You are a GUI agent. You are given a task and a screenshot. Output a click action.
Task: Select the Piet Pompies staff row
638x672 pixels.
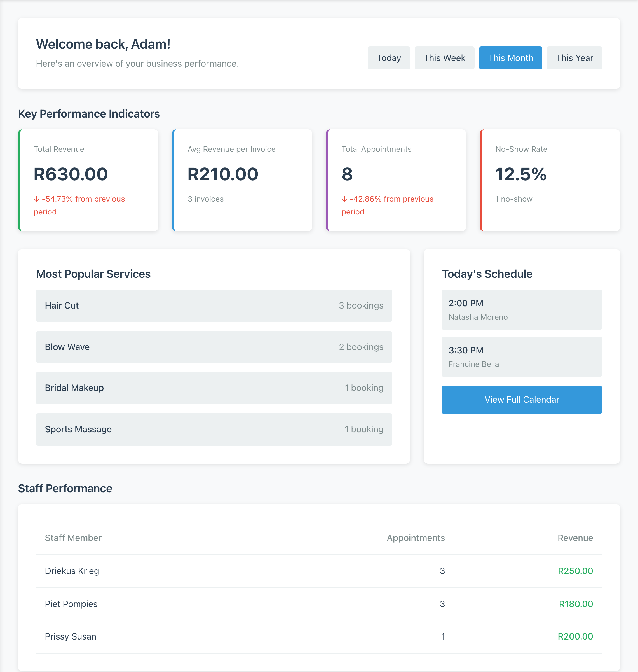[x=318, y=604]
